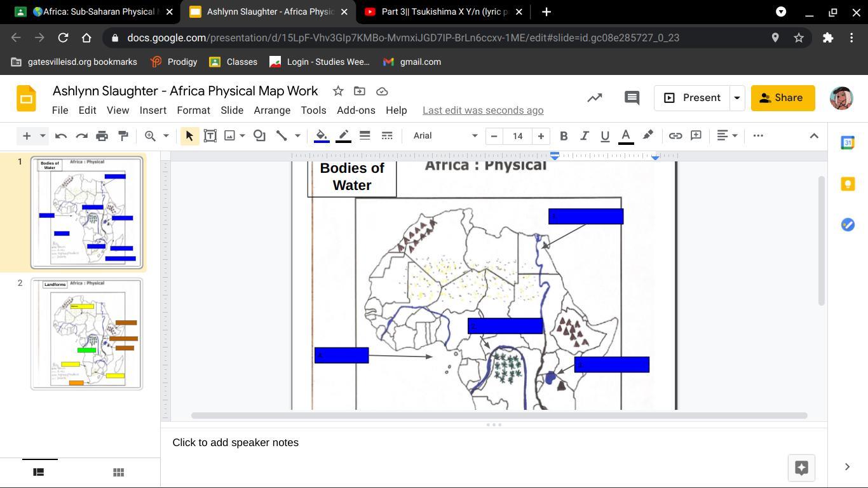This screenshot has width=868, height=488.
Task: Open the Google Keep sidebar icon
Action: [848, 184]
